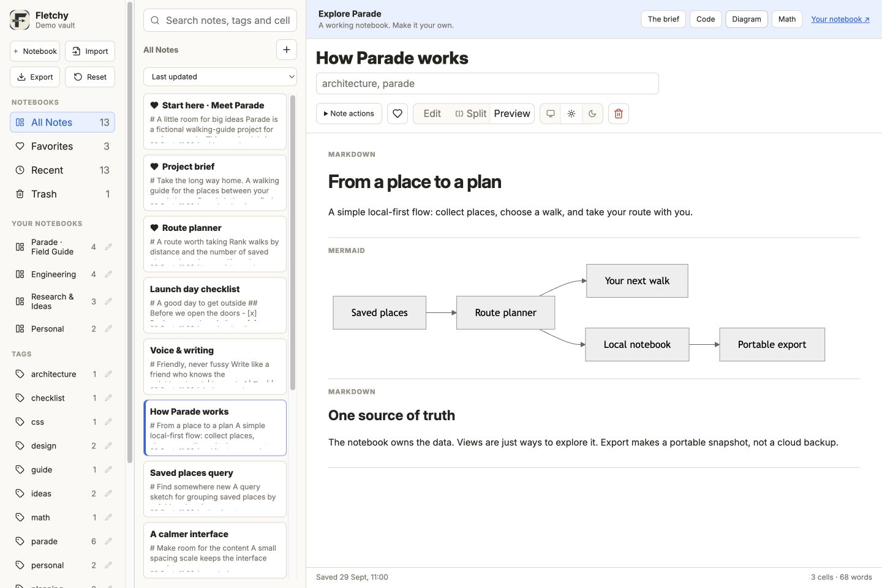Switch to light theme sun icon
Screen dimensions: 882x588
571,113
